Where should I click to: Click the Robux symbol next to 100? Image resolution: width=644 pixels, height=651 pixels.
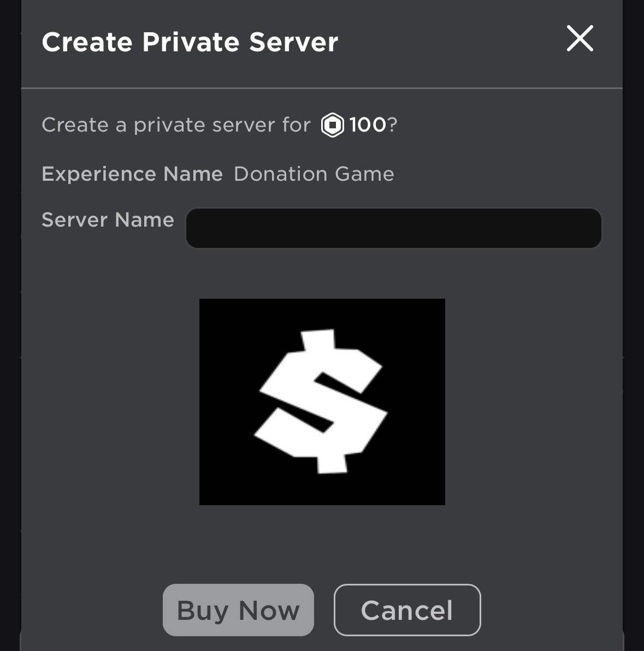pyautogui.click(x=332, y=125)
